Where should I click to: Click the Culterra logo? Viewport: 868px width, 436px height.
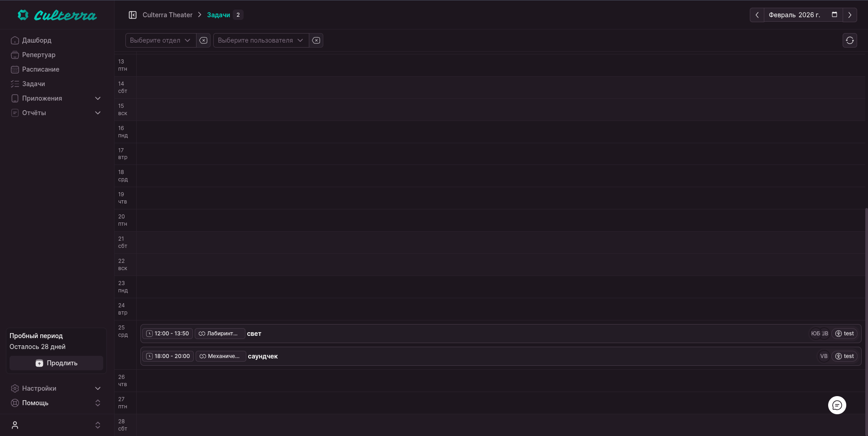click(x=57, y=15)
